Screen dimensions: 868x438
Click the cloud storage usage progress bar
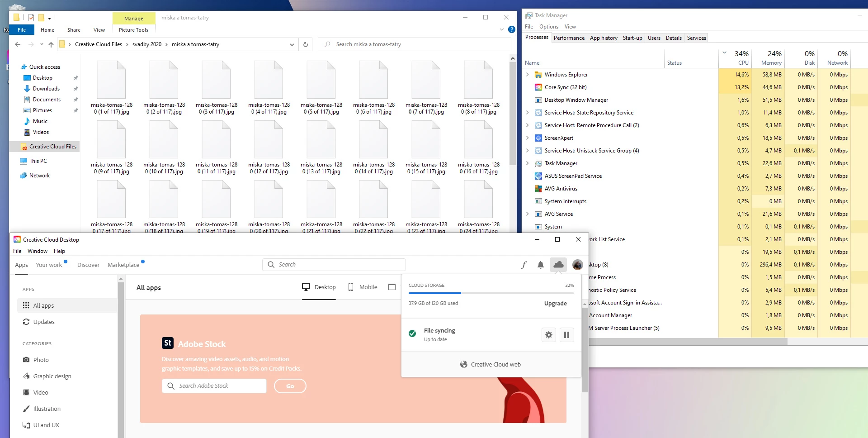(x=491, y=293)
